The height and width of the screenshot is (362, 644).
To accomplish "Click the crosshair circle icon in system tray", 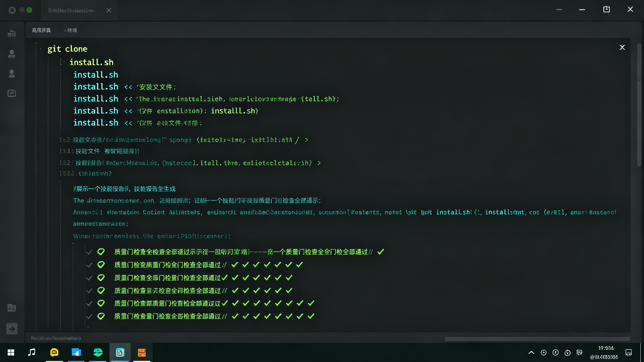I will pos(543,353).
